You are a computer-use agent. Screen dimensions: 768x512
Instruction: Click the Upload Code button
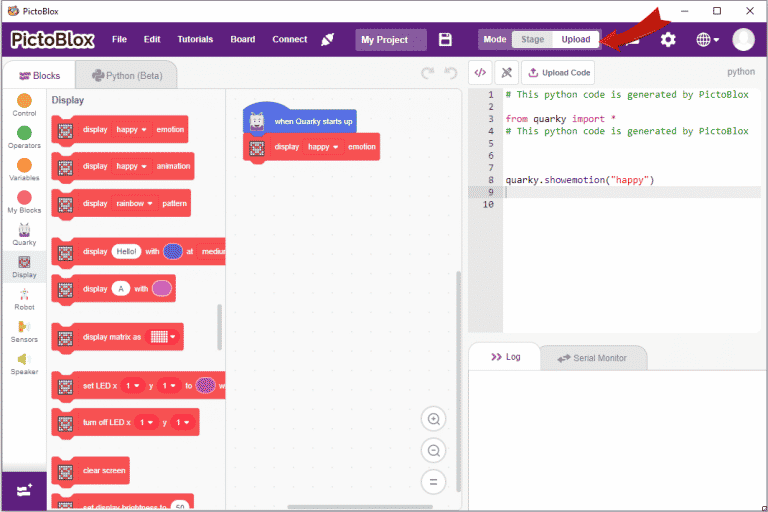click(559, 72)
